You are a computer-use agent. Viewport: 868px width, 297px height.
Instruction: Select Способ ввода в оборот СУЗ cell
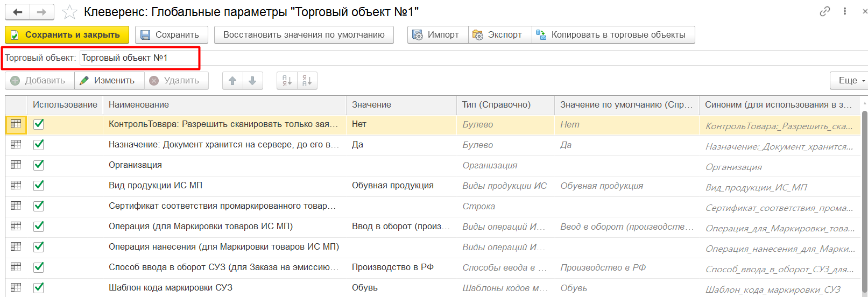(x=223, y=267)
